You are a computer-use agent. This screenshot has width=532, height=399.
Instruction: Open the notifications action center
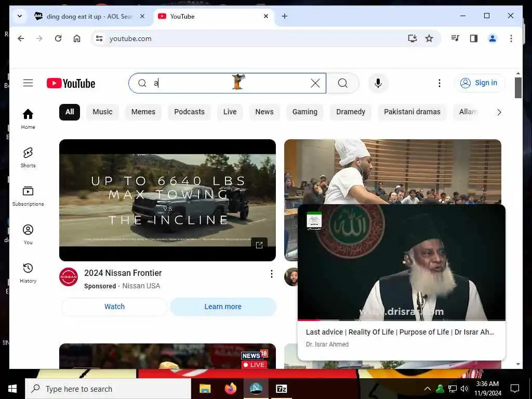pyautogui.click(x=515, y=389)
